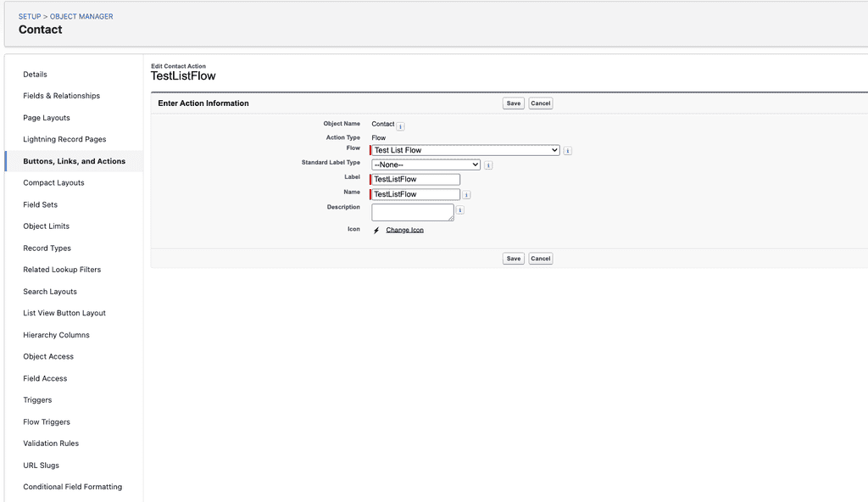
Task: Click the Setup breadcrumb link
Action: 30,17
